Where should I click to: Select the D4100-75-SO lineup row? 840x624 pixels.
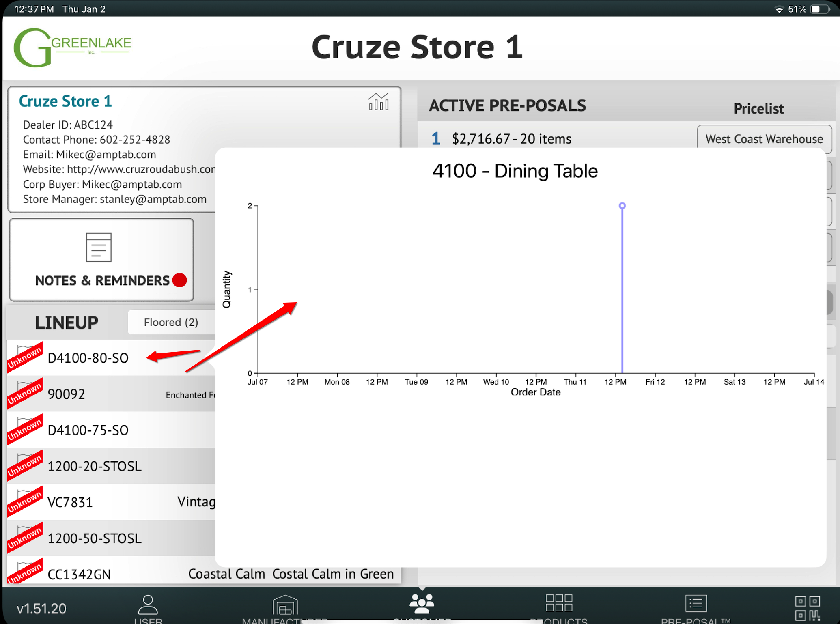[x=88, y=430]
